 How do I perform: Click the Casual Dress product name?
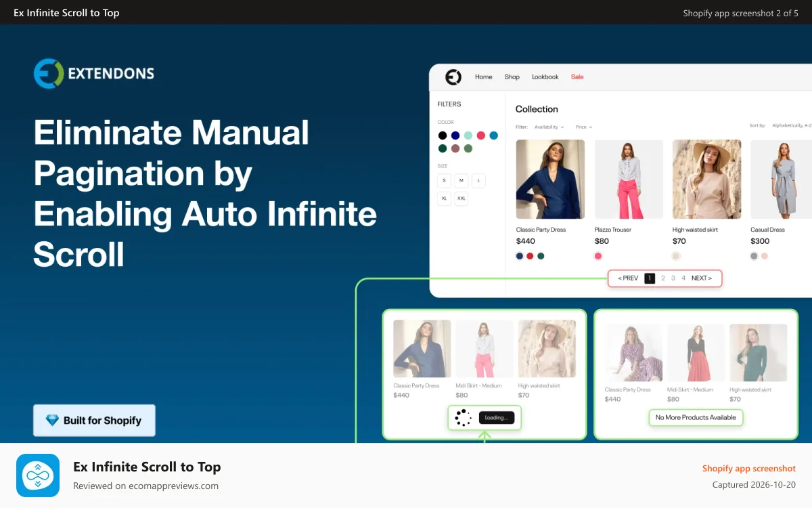coord(767,230)
